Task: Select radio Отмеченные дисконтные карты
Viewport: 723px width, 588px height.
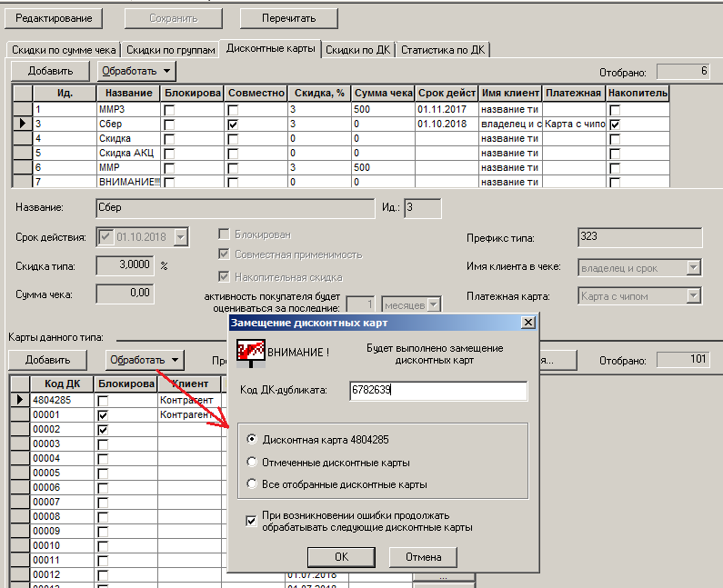Action: tap(252, 462)
